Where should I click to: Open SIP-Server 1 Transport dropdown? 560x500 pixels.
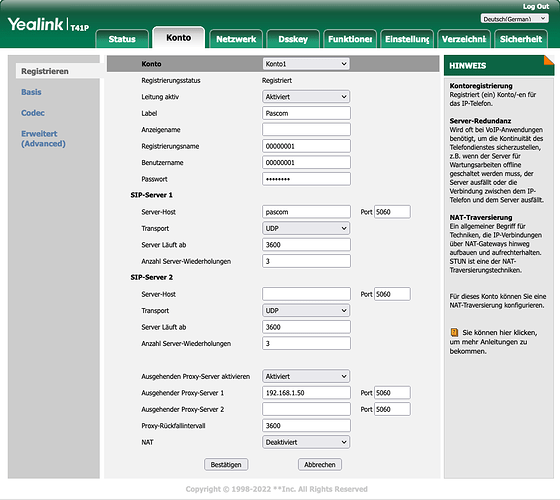[x=306, y=228]
